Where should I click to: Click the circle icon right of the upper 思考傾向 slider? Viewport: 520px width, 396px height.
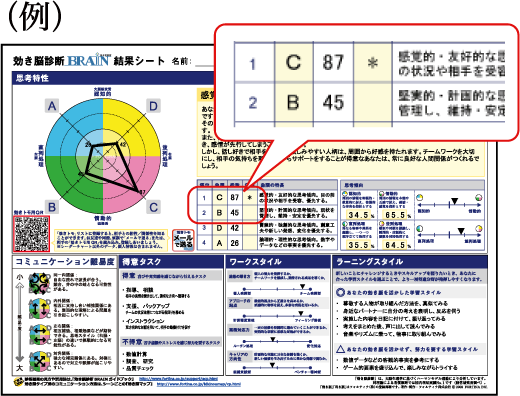pyautogui.click(x=479, y=198)
